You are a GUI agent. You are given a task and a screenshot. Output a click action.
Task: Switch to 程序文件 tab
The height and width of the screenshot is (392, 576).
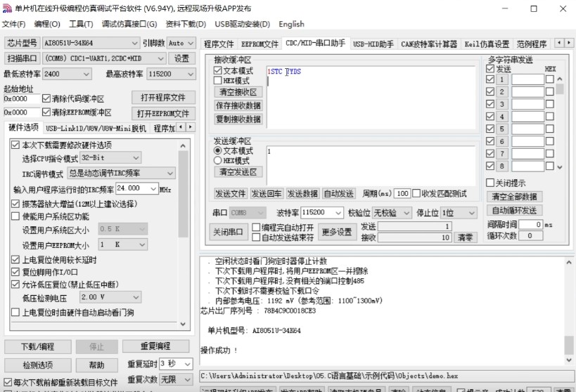[219, 44]
